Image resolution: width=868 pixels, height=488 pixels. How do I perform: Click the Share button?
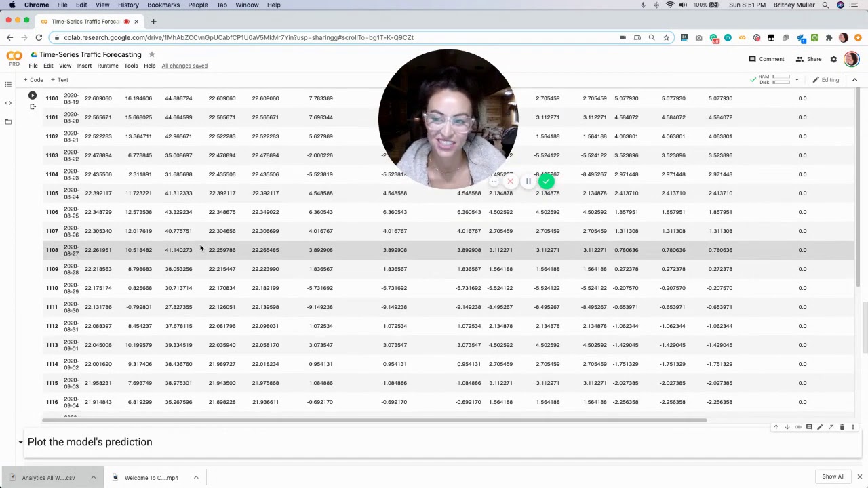click(808, 59)
